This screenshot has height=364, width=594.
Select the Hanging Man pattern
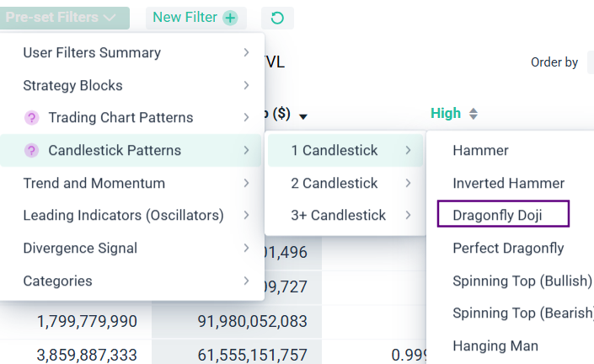(495, 345)
